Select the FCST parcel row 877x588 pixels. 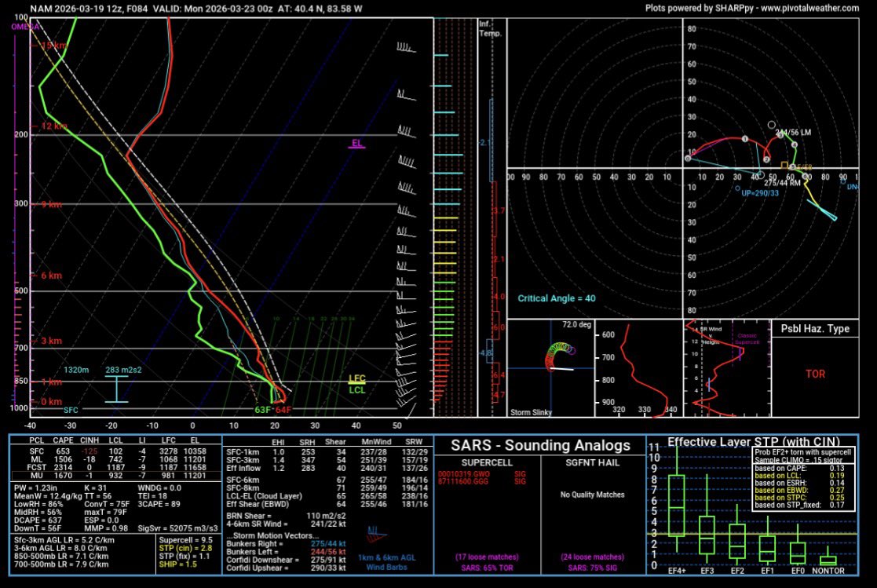coord(116,467)
